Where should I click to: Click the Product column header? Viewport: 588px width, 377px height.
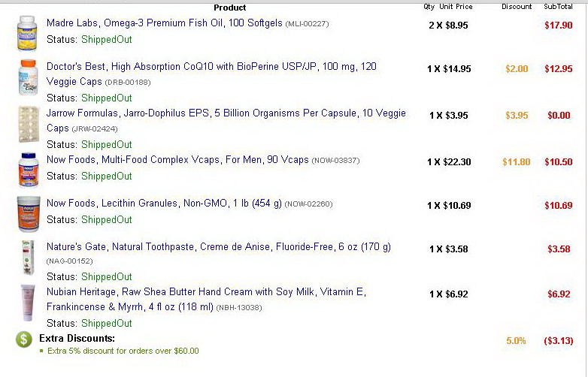coord(229,8)
